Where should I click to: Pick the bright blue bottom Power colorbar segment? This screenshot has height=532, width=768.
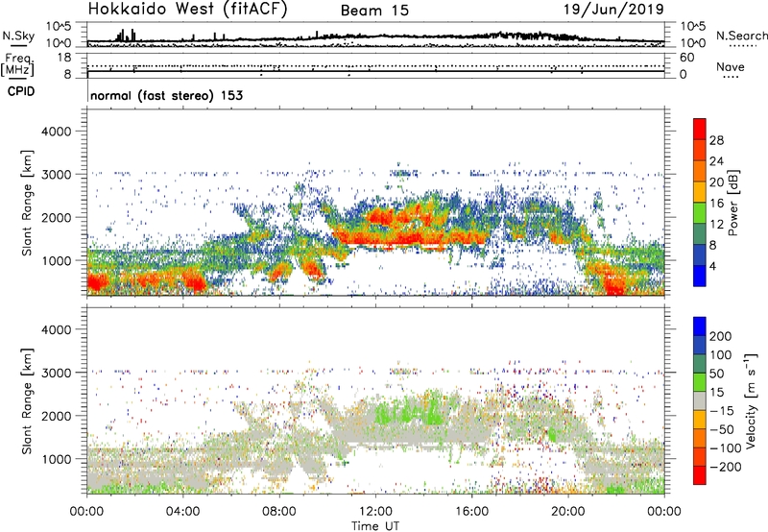click(x=700, y=276)
